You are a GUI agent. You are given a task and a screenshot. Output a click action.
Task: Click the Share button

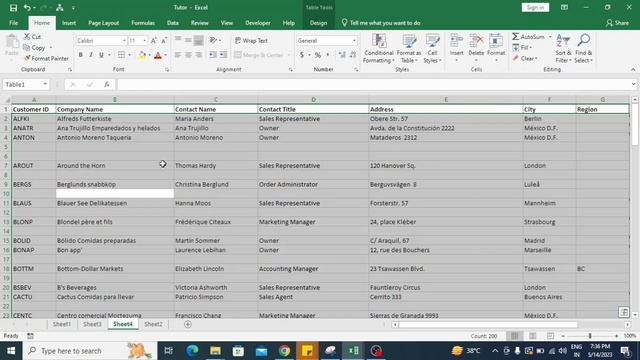[x=618, y=23]
